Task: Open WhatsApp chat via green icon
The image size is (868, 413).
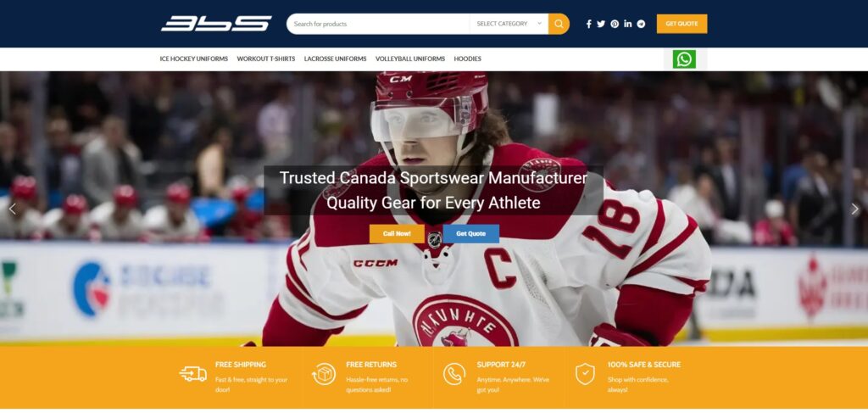Action: [684, 59]
